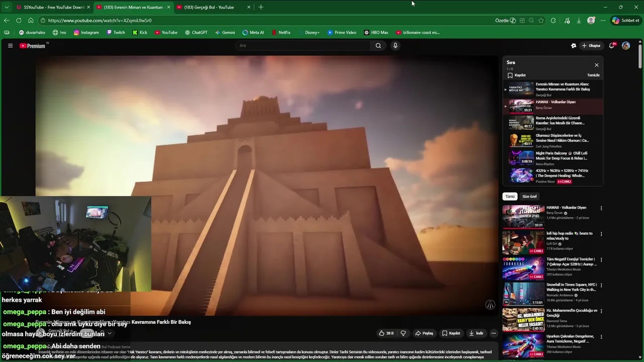Start voice search with microphone icon
644x362 pixels.
point(395,46)
